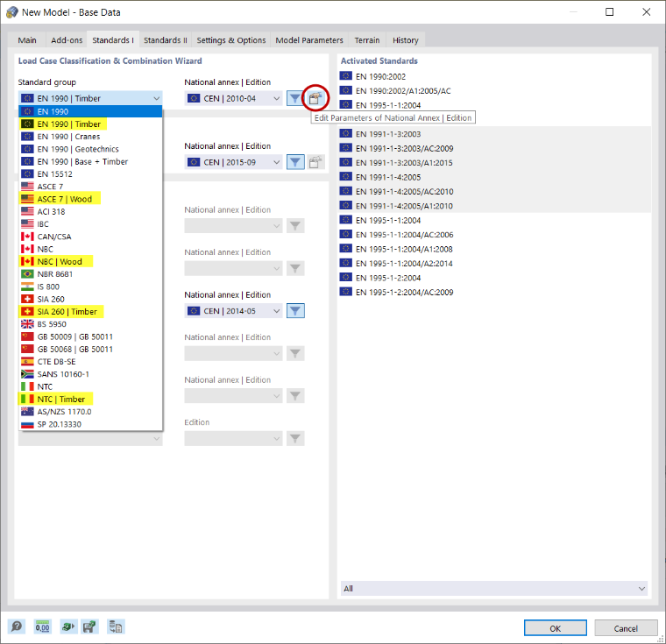Choose CTE DB-SE from the list
This screenshot has height=644, width=666.
point(90,362)
